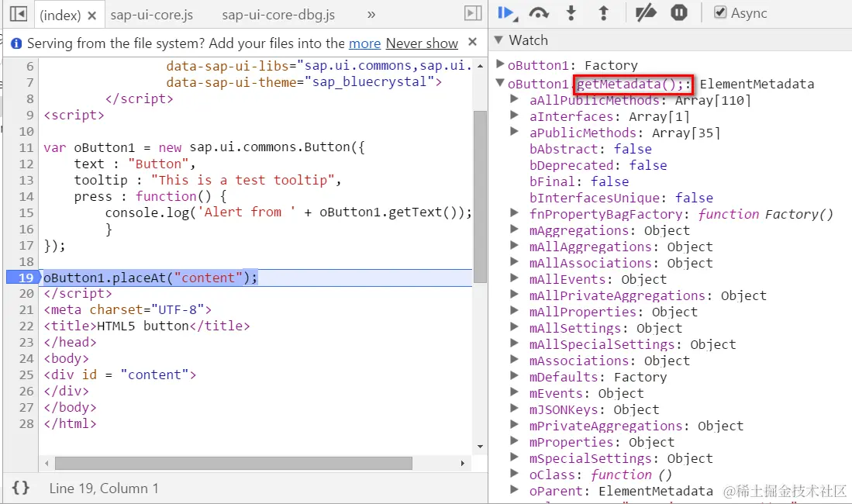Expand oClass function entry
This screenshot has height=504, width=852.
514,474
